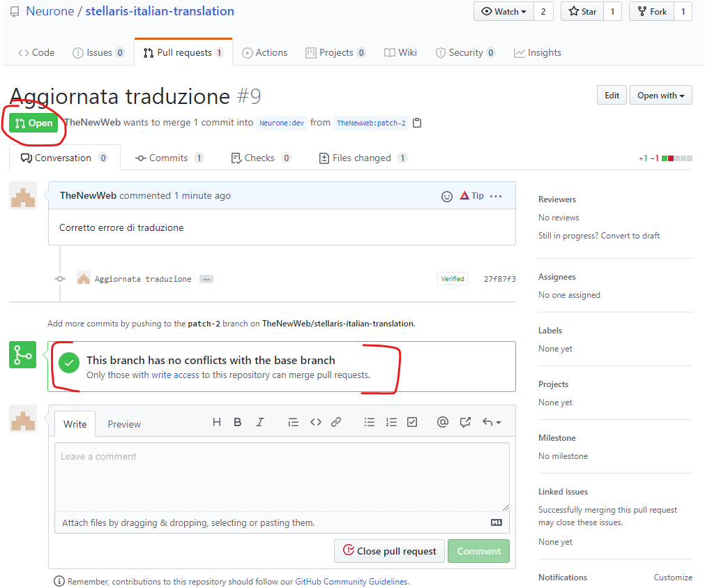This screenshot has width=705, height=588.
Task: Click the heading (H) formatting icon
Action: pyautogui.click(x=217, y=422)
